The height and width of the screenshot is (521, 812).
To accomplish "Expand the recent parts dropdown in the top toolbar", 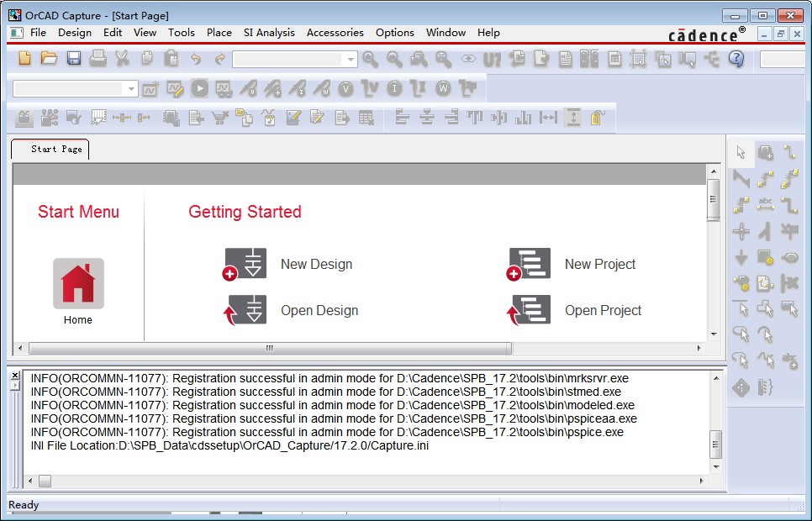I will click(x=351, y=60).
